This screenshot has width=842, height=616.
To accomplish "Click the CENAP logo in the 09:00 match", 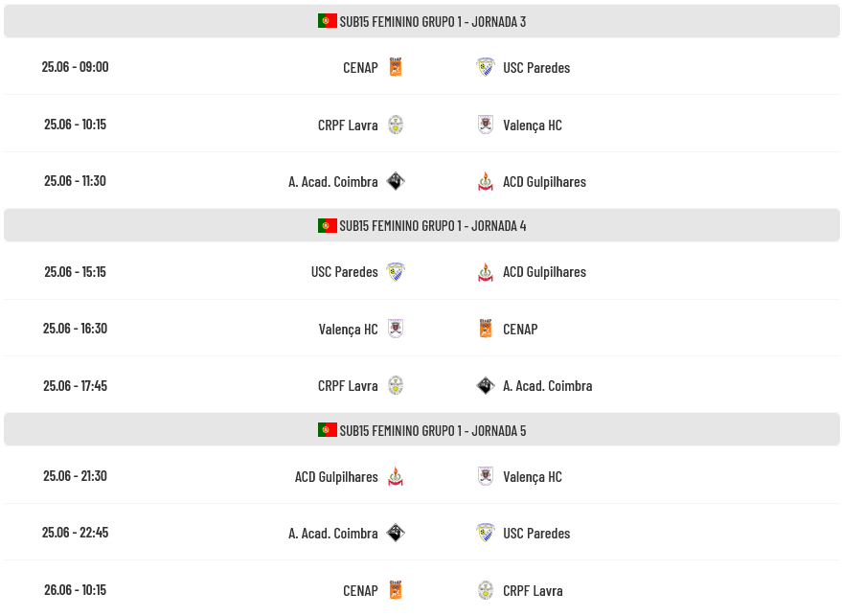I will click(x=396, y=67).
